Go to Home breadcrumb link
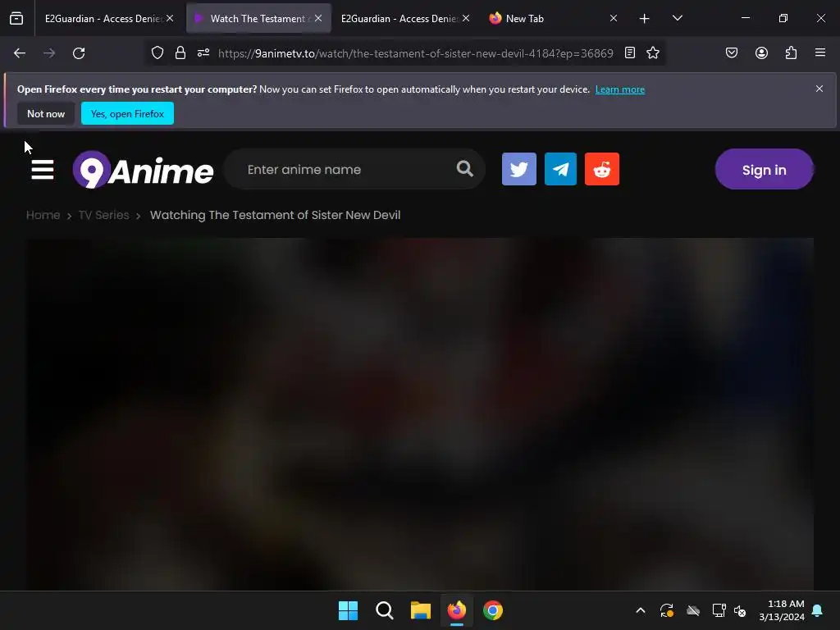 43,215
